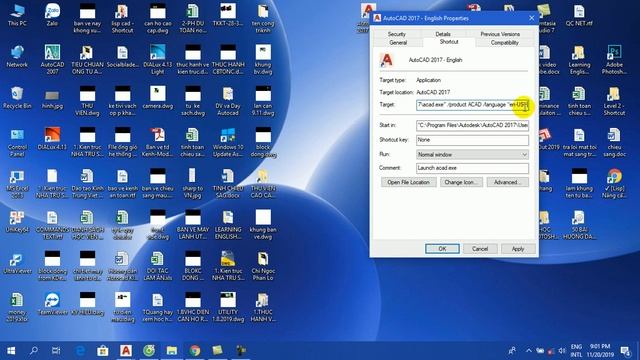The width and height of the screenshot is (640, 360).
Task: Select the DIALux 4.13 Light icon
Action: 158,59
